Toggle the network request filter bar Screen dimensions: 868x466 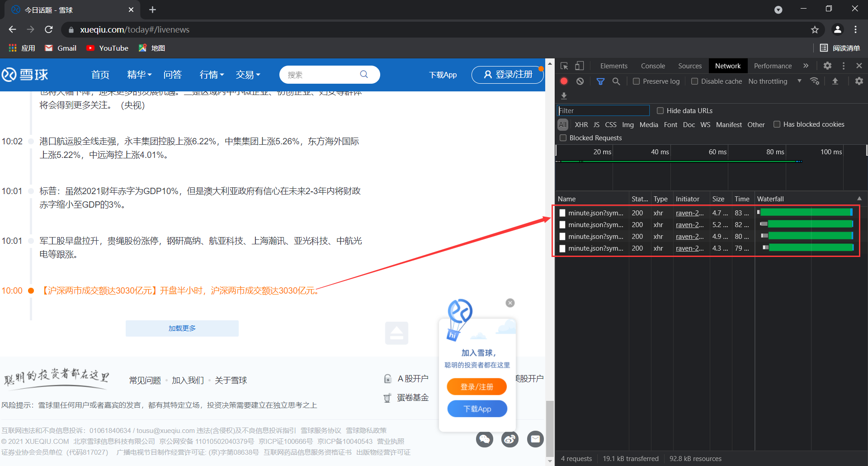tap(600, 81)
